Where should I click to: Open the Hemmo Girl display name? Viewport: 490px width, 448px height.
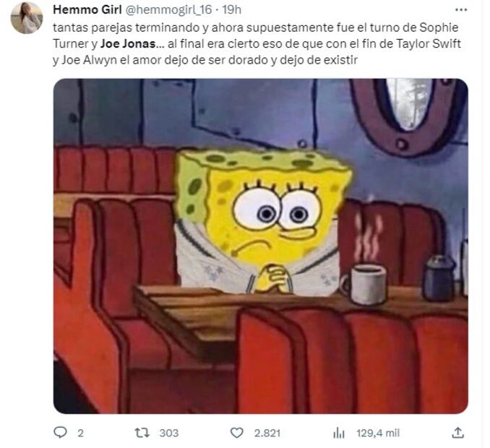[x=87, y=9]
